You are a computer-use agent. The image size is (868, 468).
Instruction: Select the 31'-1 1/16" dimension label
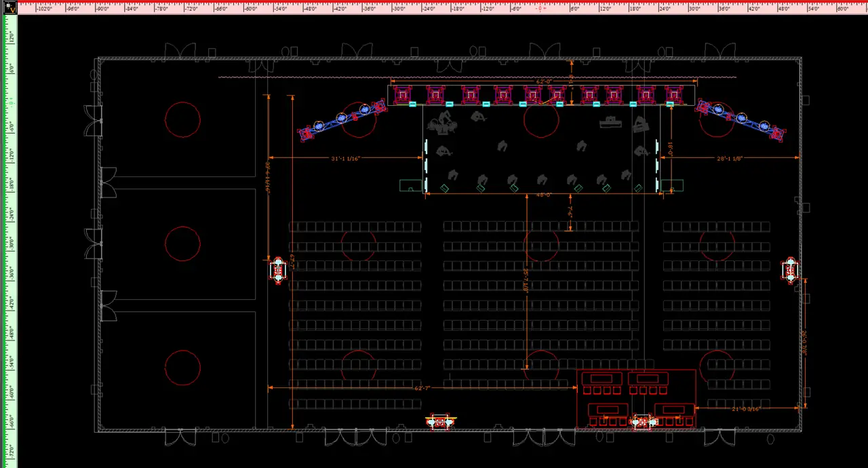point(345,158)
